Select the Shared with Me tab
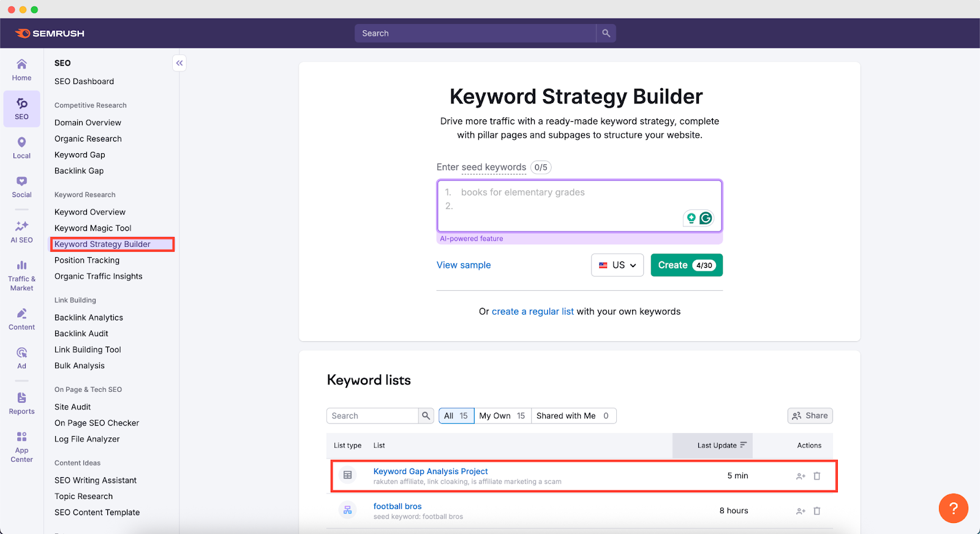Screen dimensions: 980x534 pyautogui.click(x=573, y=416)
